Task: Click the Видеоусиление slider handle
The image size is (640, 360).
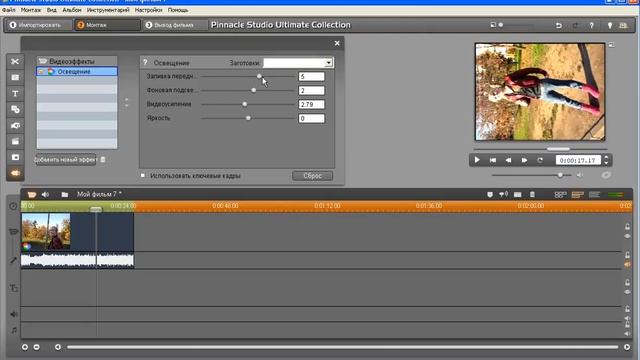Action: (x=244, y=104)
